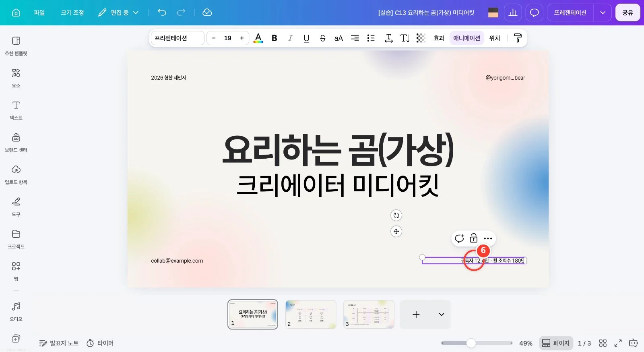The image size is (644, 352).
Task: Open the 도구 tools panel
Action: coord(16,207)
